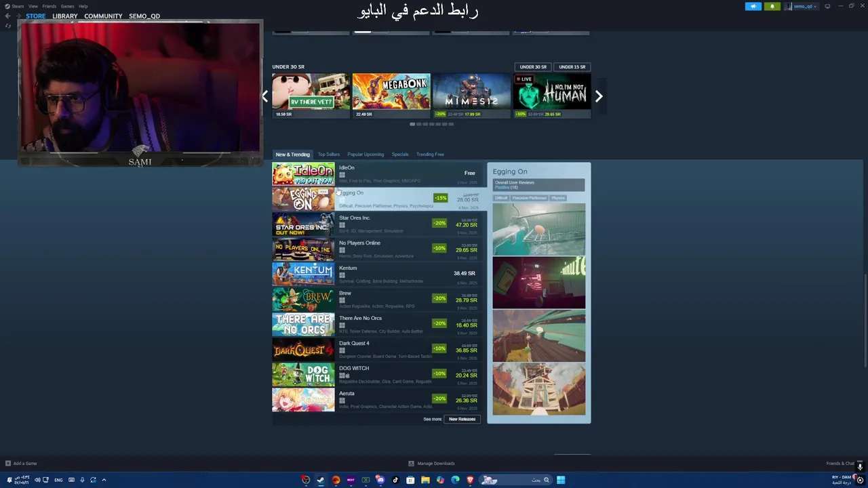Click the New Releases button

[462, 419]
